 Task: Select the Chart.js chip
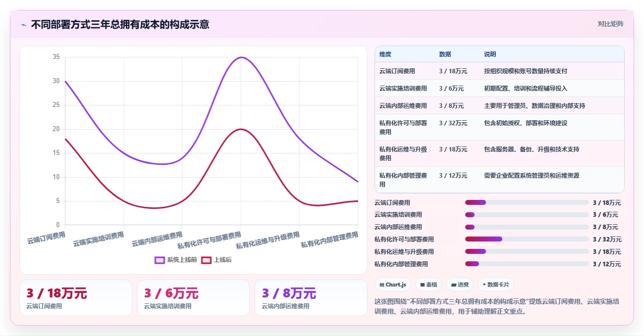[x=393, y=285]
